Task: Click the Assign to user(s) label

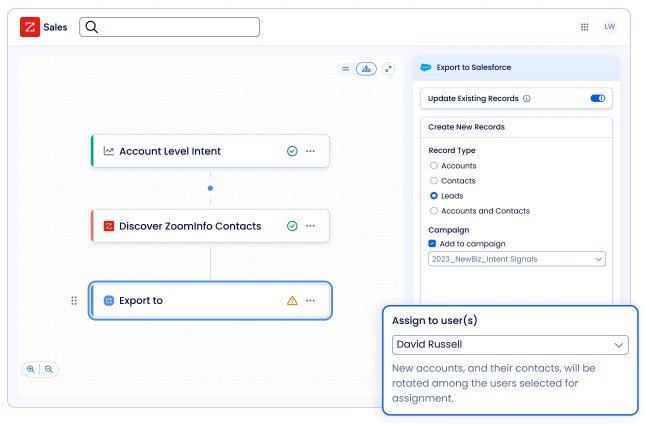Action: (435, 321)
